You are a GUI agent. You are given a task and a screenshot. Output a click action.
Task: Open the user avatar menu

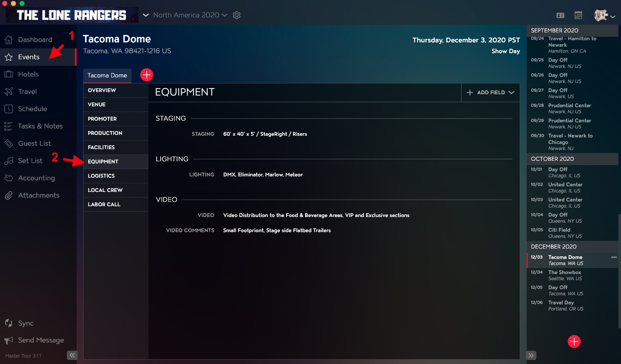(x=605, y=15)
